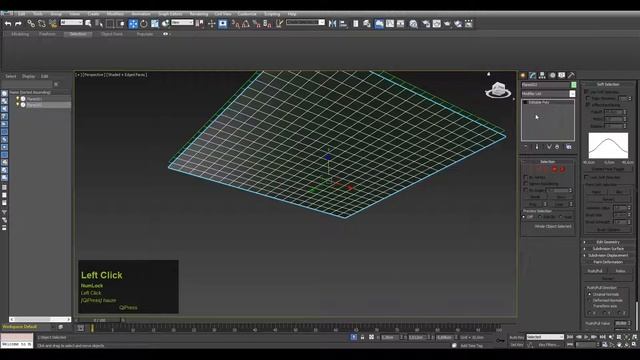The width and height of the screenshot is (640, 360).
Task: Toggle the Affect Backfacing checkbox
Action: (588, 105)
